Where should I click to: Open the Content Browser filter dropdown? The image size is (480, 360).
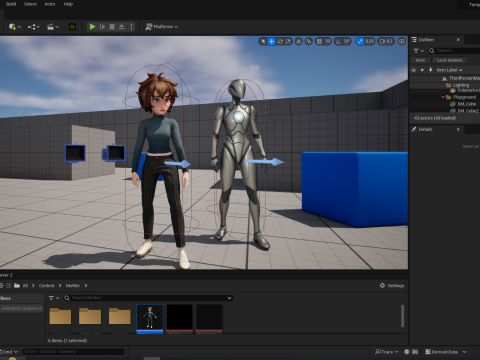53,298
